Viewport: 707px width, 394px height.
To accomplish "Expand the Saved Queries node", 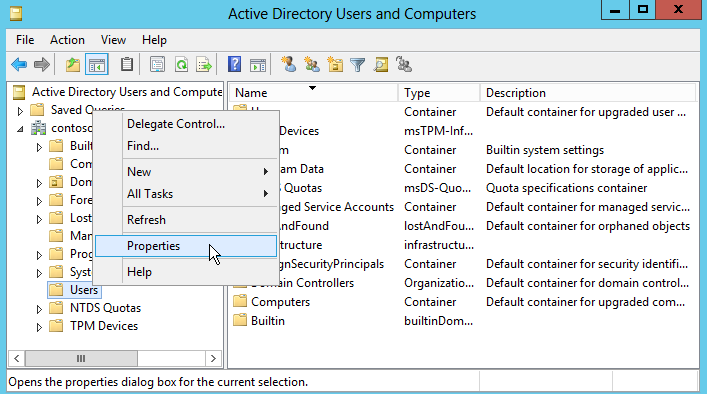I will point(20,111).
